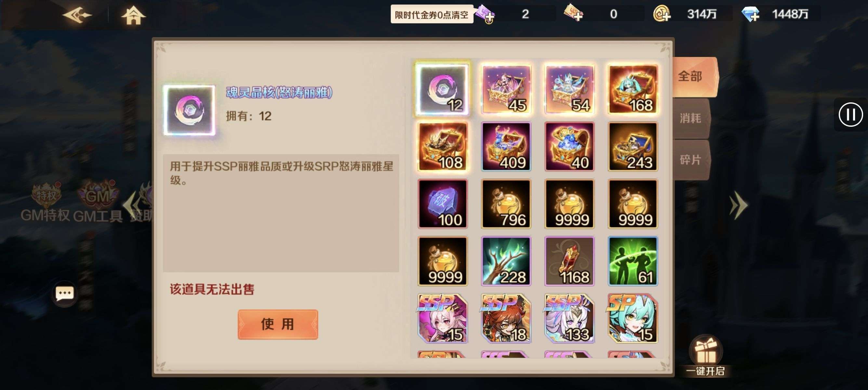This screenshot has width=868, height=390.
Task: Go back using the arrow icon
Action: pyautogui.click(x=77, y=15)
